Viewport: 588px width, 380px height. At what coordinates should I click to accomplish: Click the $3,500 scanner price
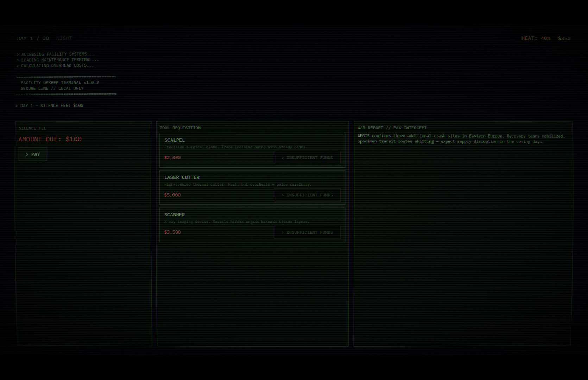point(172,232)
